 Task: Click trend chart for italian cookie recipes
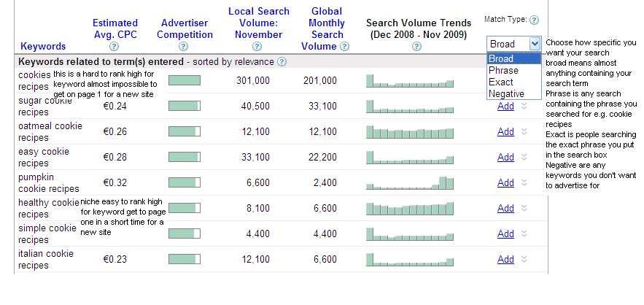410,259
